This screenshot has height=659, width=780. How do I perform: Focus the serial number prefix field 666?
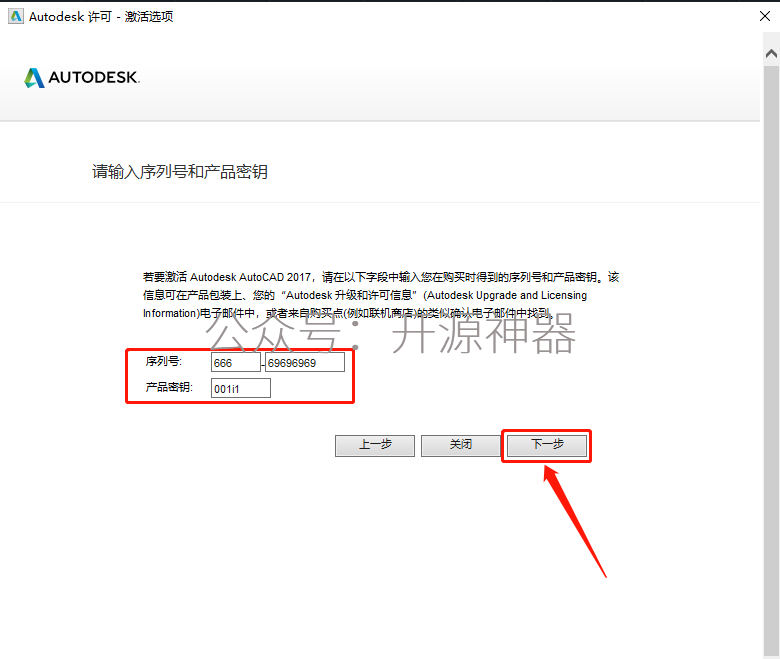click(x=235, y=363)
